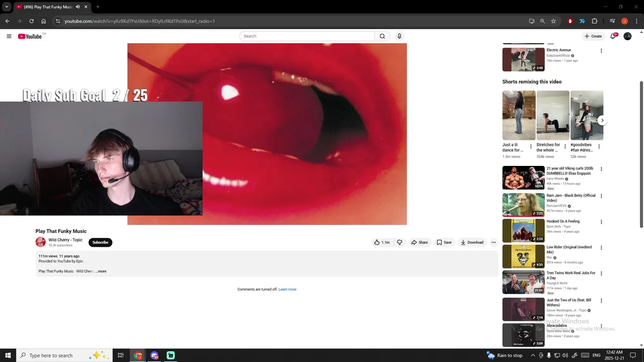
Task: Click the search magnifier button
Action: tap(382, 36)
